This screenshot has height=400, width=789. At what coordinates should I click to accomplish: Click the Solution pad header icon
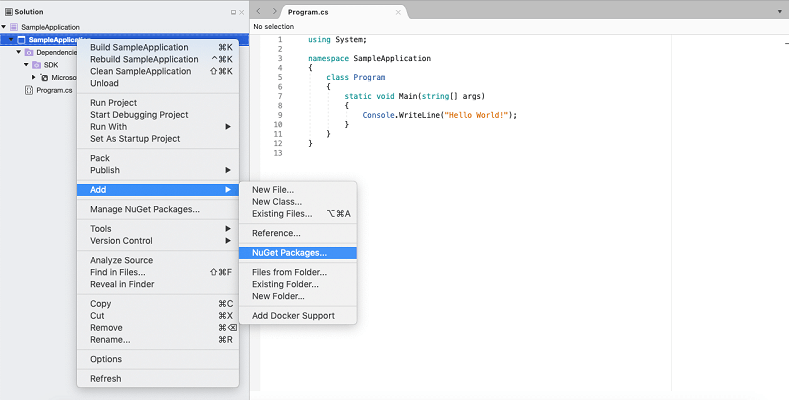(x=9, y=12)
